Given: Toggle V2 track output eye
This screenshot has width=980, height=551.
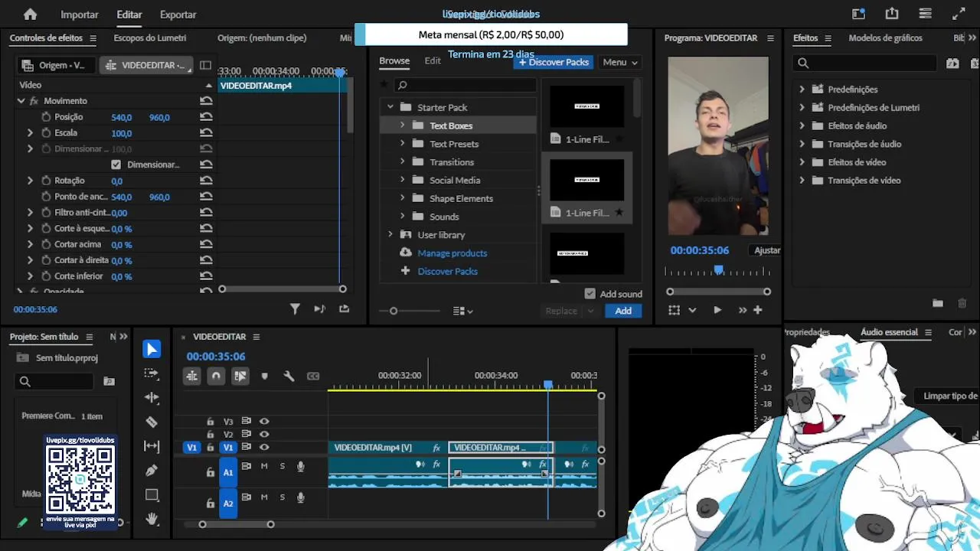Looking at the screenshot, I should [x=264, y=434].
